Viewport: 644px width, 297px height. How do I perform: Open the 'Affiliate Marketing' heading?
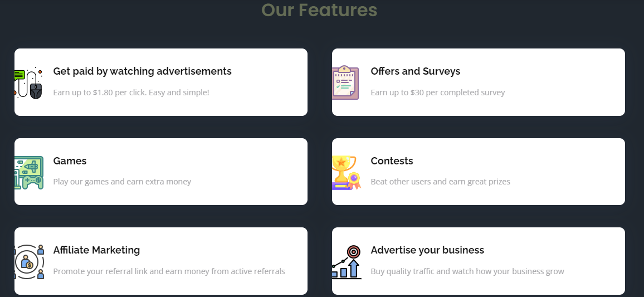(x=96, y=250)
